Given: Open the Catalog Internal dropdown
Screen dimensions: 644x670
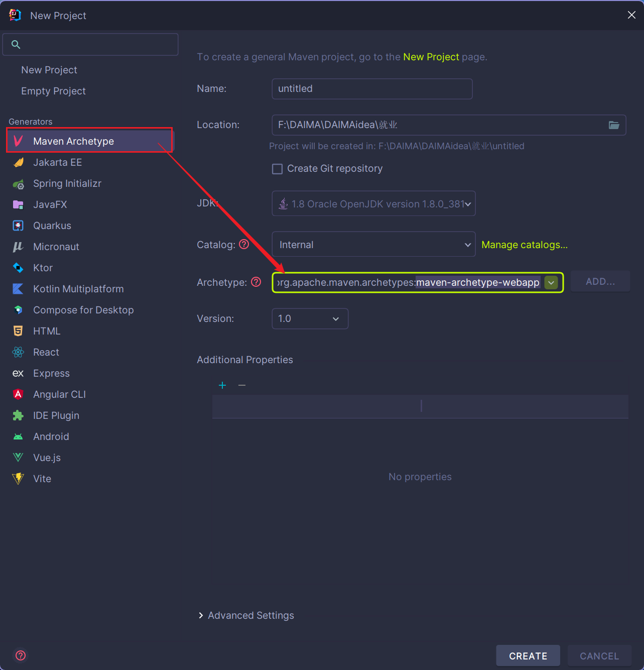Looking at the screenshot, I should (373, 244).
